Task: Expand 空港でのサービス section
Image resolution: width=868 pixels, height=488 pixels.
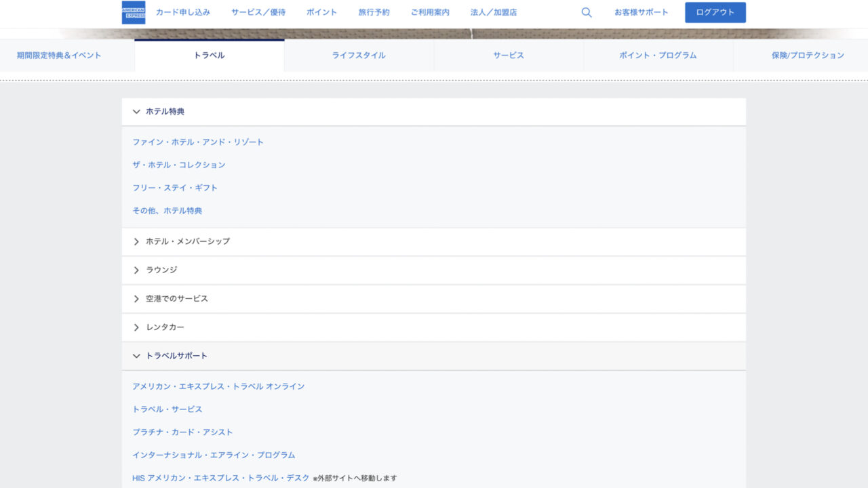Action: pos(434,298)
